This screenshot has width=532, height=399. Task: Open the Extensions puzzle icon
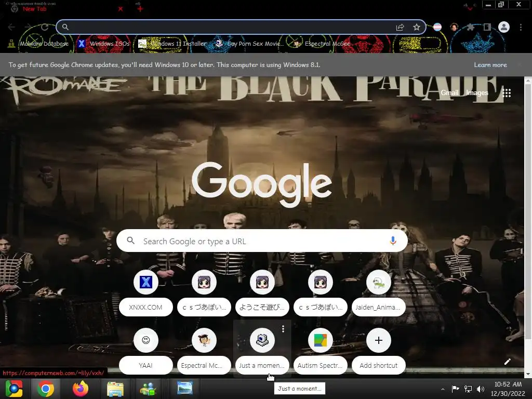click(470, 27)
